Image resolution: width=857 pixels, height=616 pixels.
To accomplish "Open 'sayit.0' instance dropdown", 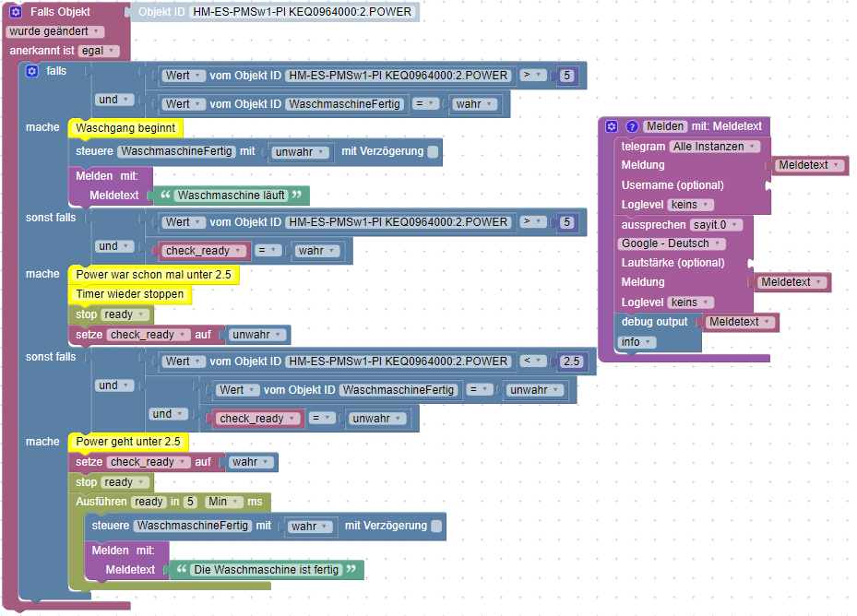I will pos(716,225).
